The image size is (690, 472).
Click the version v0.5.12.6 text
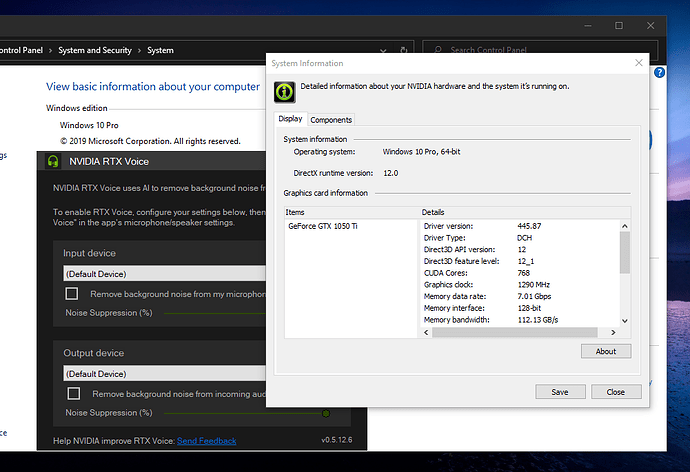pos(337,440)
